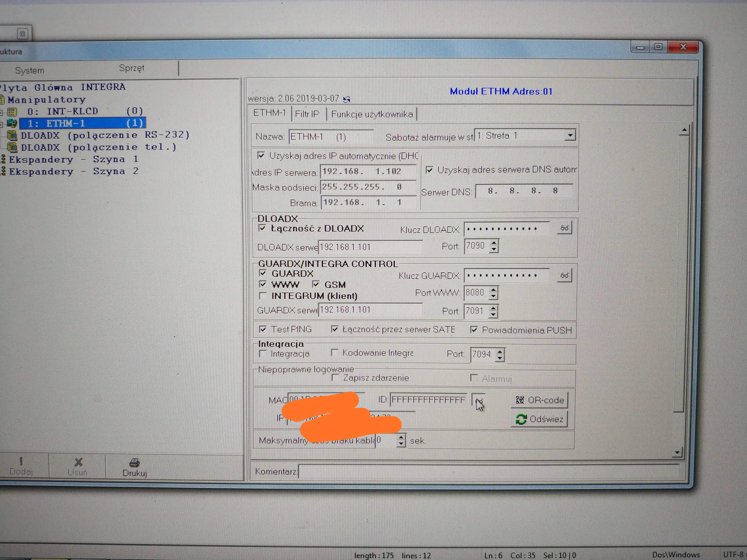Select Manipulatory tree item
The image size is (747, 560).
tap(47, 99)
